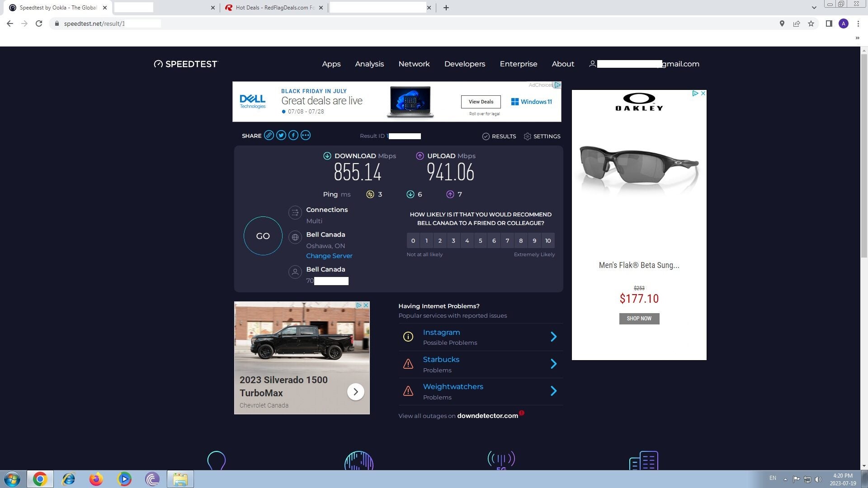Expand Weightwatchers outage details arrow

[554, 391]
